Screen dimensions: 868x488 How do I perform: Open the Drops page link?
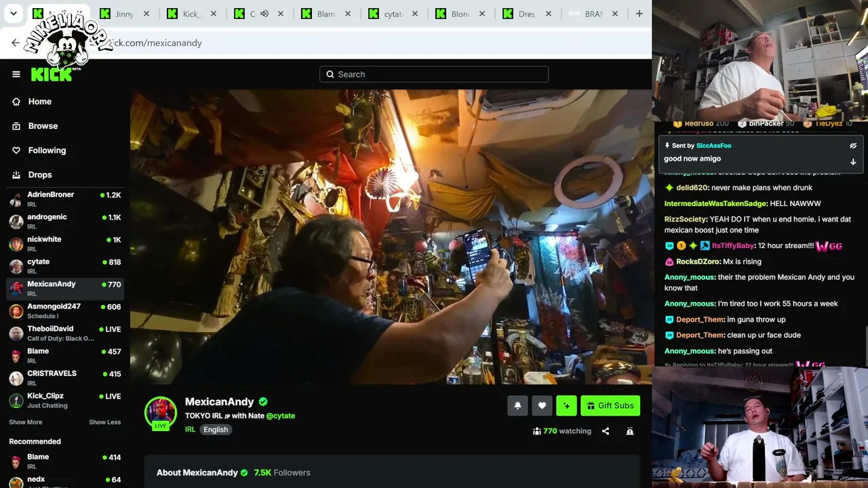[x=40, y=175]
